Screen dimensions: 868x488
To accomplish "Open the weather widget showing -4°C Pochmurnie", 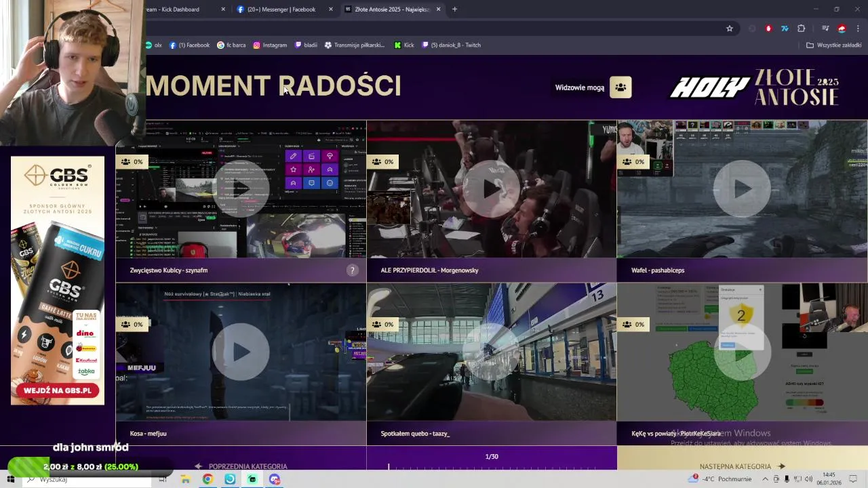I will pyautogui.click(x=719, y=479).
